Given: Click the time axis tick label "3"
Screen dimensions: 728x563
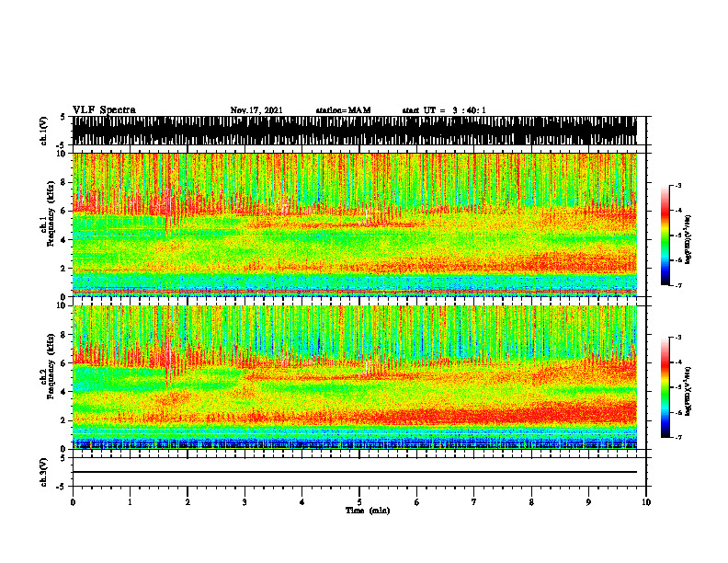Looking at the screenshot, I should coord(245,502).
